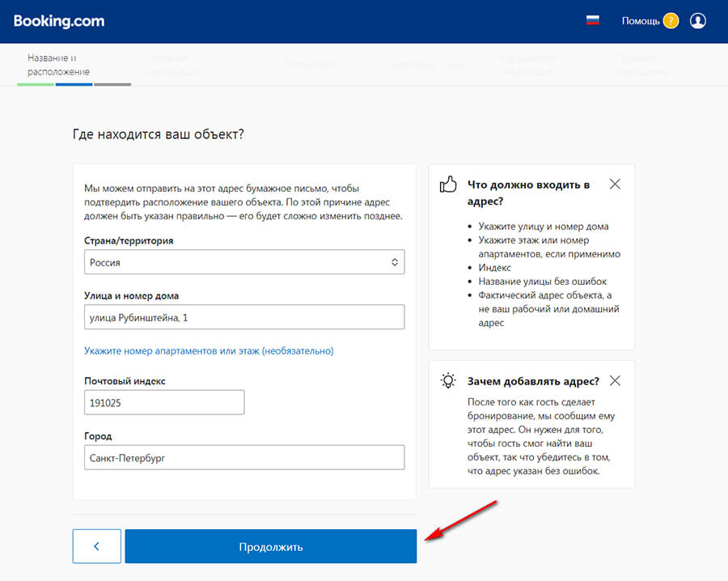Switch to the "Название и расположение" tab

tap(58, 65)
